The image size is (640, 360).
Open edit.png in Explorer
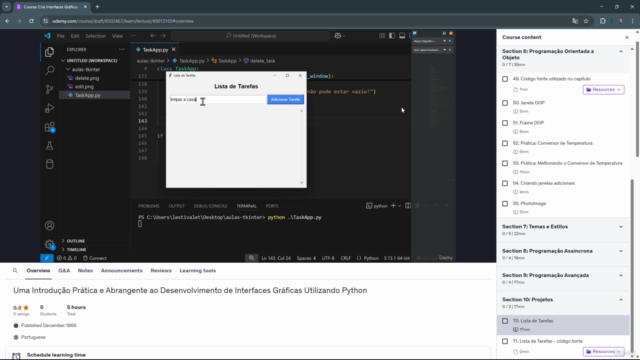pyautogui.click(x=84, y=87)
